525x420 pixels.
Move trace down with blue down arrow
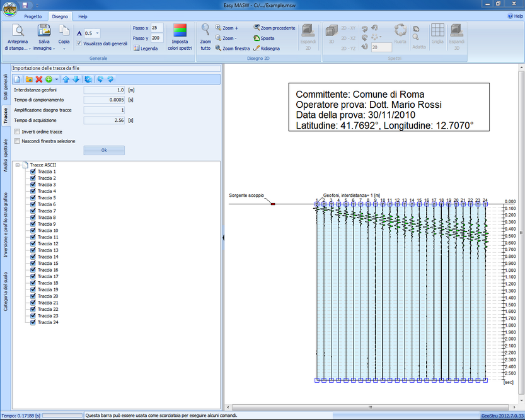[x=76, y=79]
